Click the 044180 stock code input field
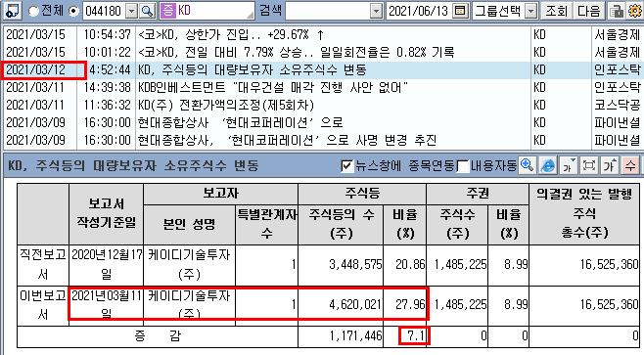This screenshot has height=355, width=644. pyautogui.click(x=105, y=11)
